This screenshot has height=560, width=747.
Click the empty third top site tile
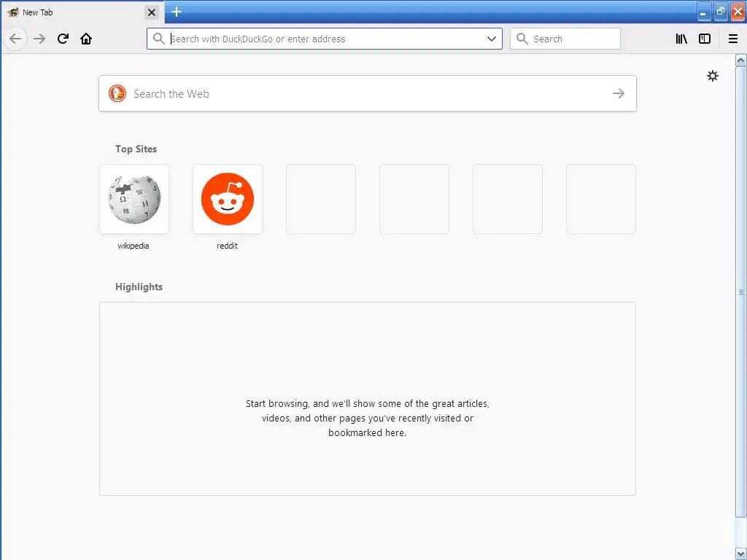coord(321,199)
